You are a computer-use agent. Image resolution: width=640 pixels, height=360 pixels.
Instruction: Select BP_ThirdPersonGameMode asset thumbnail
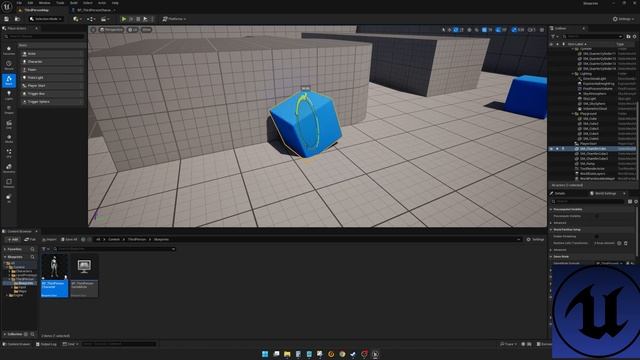pos(84,276)
